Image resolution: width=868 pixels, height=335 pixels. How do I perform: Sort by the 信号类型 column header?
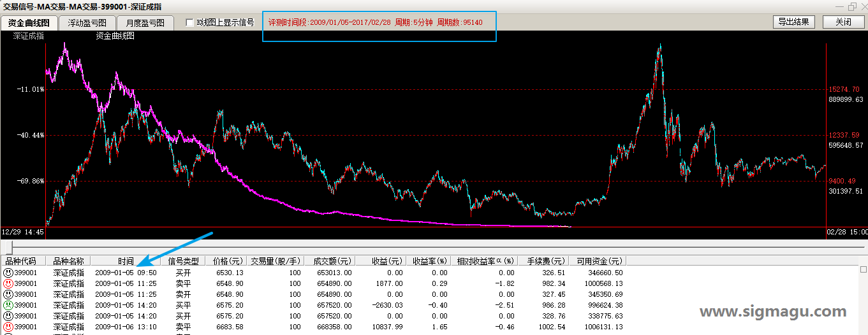click(183, 261)
